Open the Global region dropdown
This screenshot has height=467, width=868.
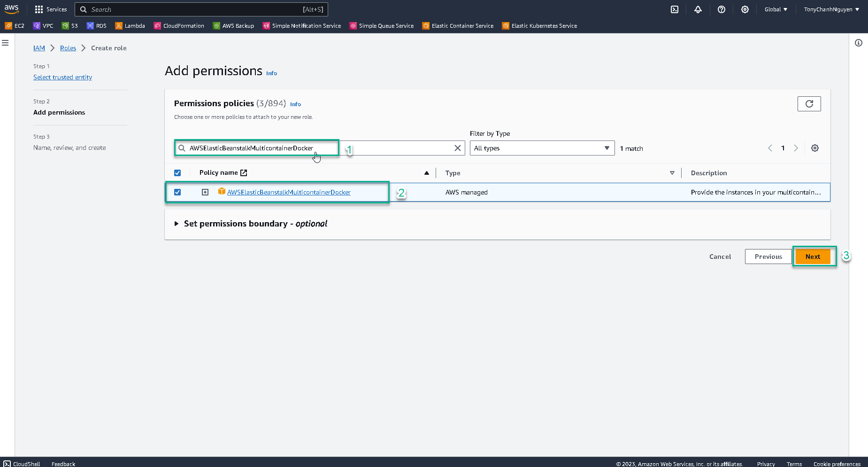pos(776,9)
